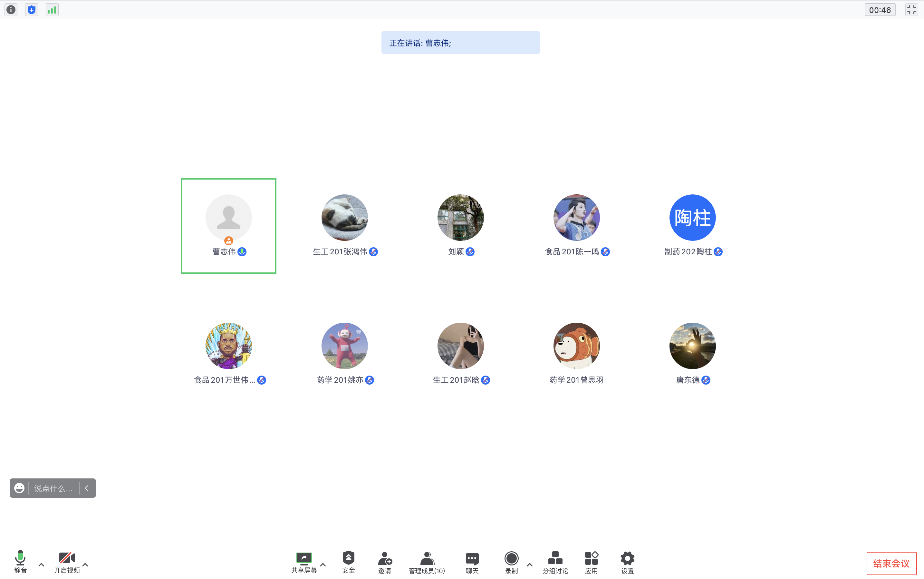Open the 设置 settings gear

pos(628,562)
